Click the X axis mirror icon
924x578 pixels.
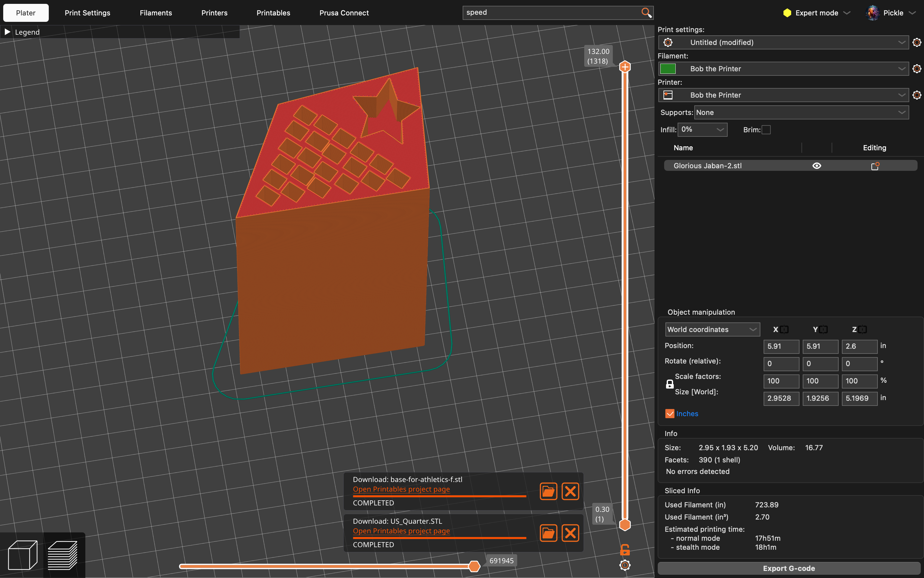784,329
